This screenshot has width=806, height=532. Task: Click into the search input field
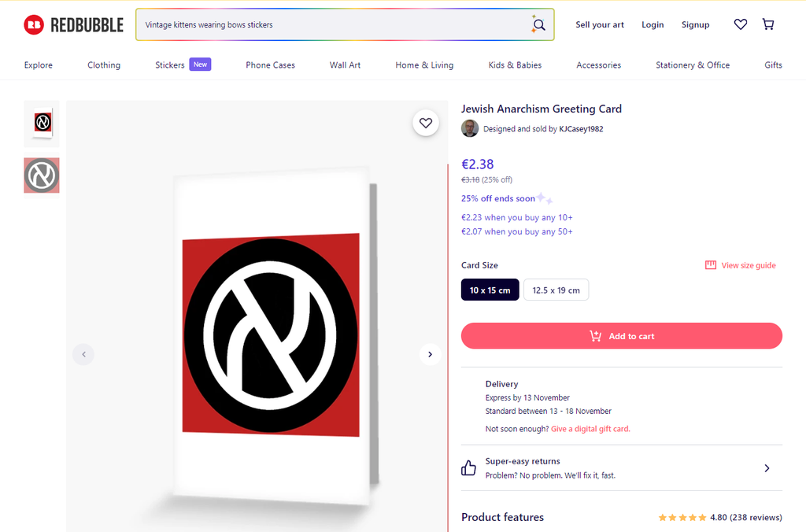click(x=331, y=25)
